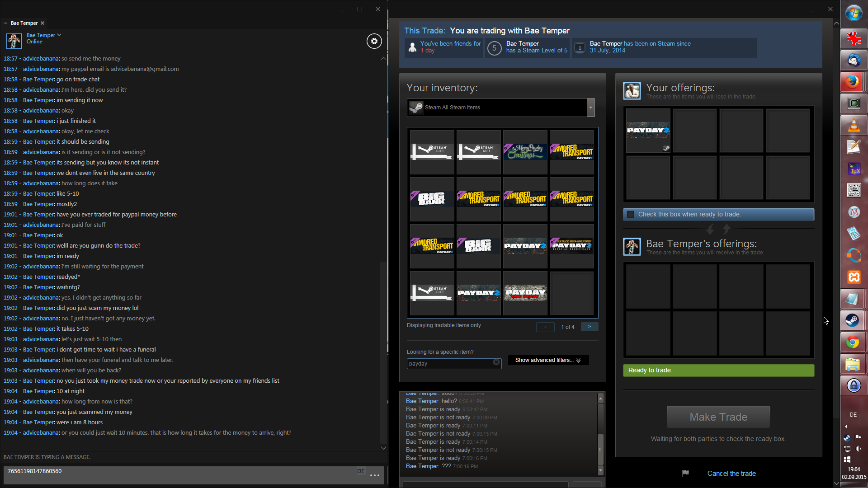This screenshot has height=488, width=868.
Task: Open Google Chrome taskbar icon
Action: (x=853, y=343)
